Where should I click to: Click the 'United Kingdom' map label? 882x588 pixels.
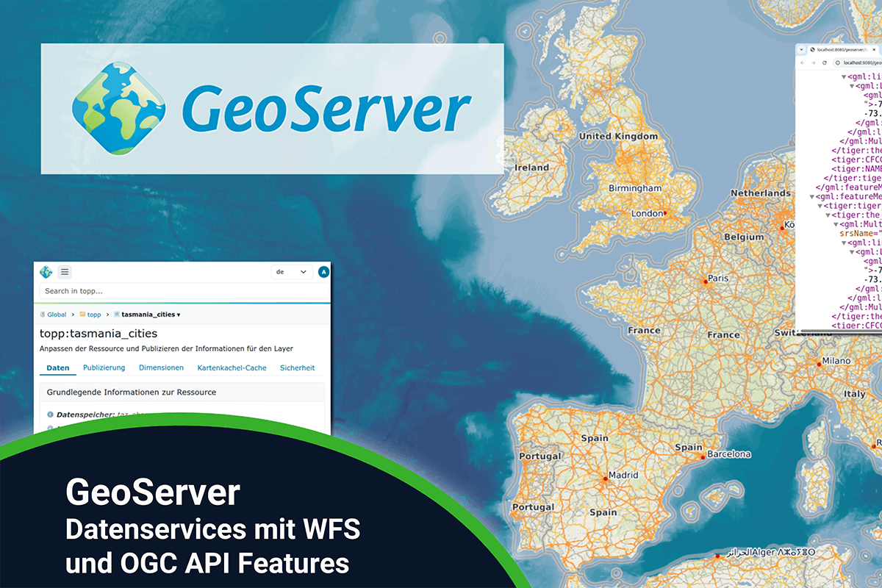pos(618,137)
